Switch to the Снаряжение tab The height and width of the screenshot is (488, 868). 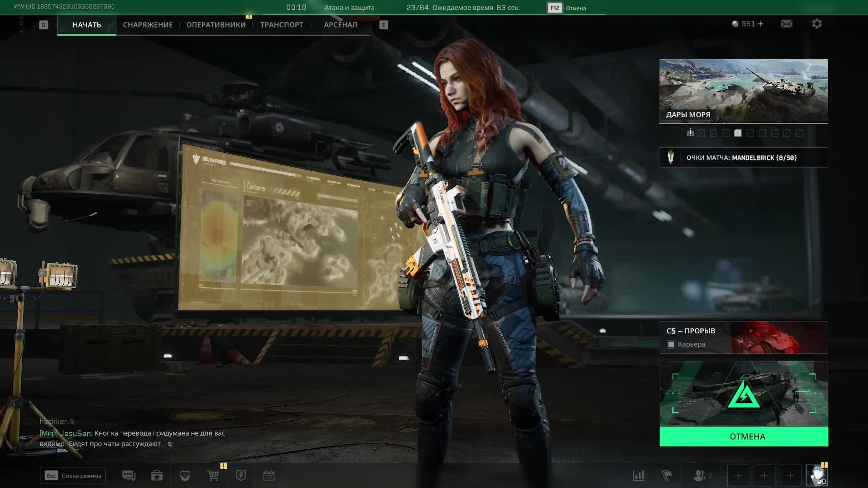point(148,25)
